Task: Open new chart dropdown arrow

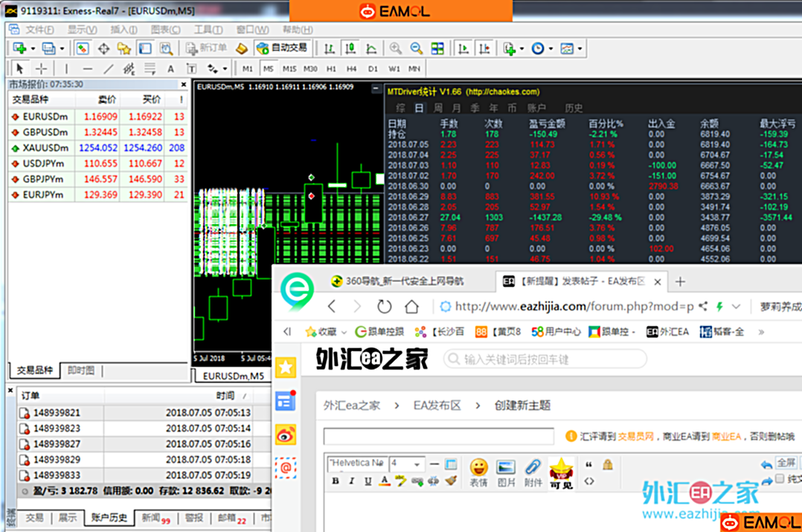Action: (x=33, y=48)
